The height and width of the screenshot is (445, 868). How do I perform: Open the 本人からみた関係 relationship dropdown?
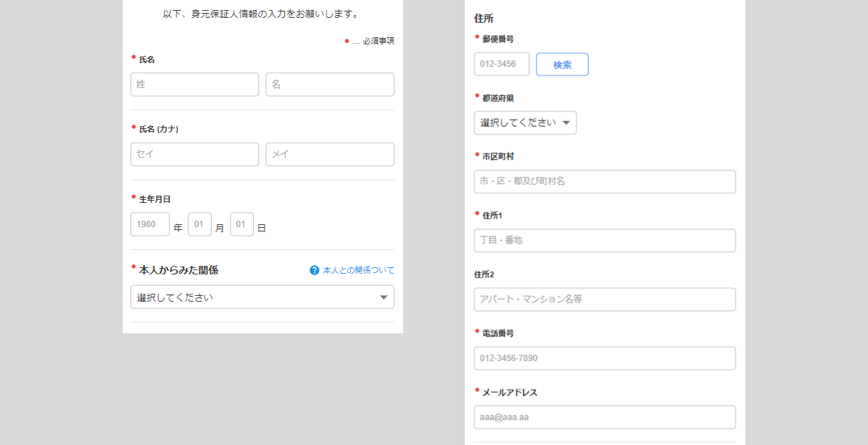tap(262, 297)
